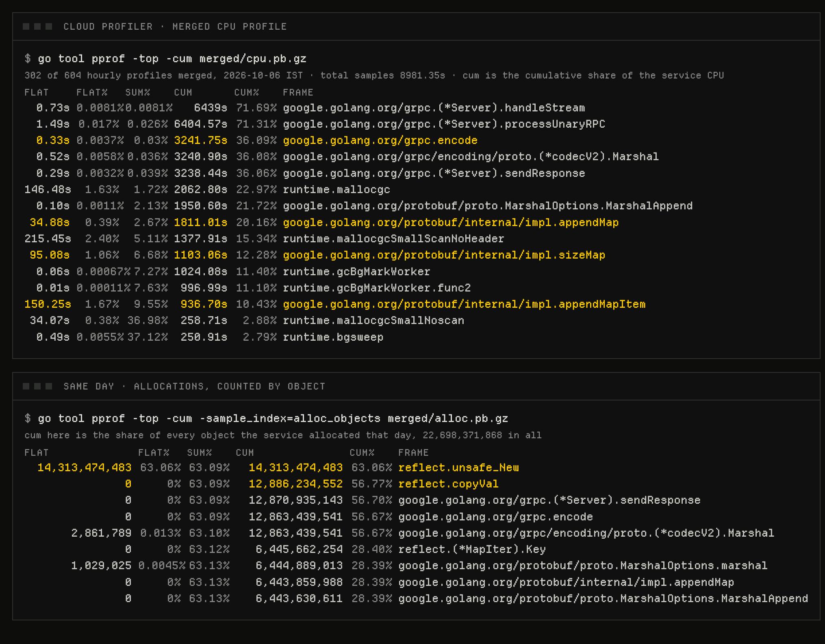Click the SAME DAY ALLOCATIONS panel title
Viewport: 825px width, 644px height.
pos(195,386)
